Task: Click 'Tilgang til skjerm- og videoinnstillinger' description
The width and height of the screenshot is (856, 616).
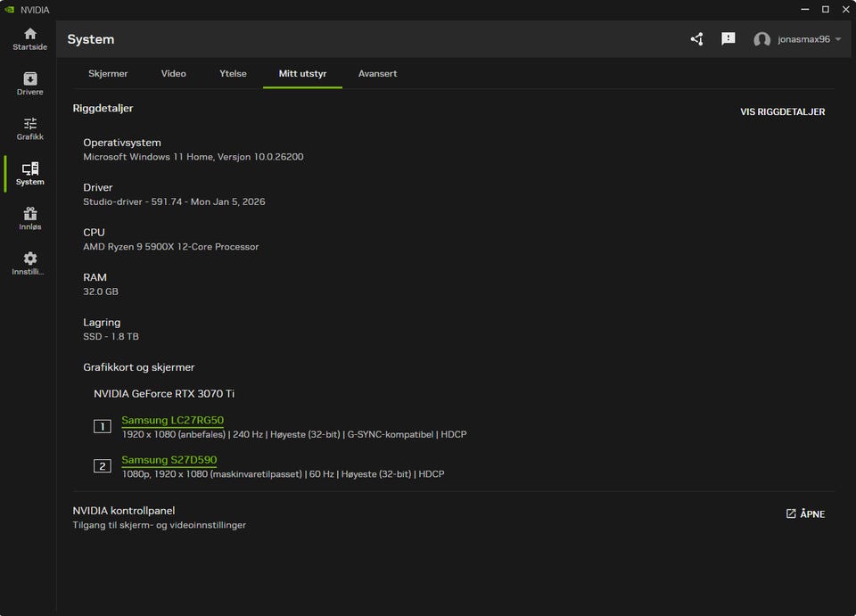Action: (x=160, y=525)
